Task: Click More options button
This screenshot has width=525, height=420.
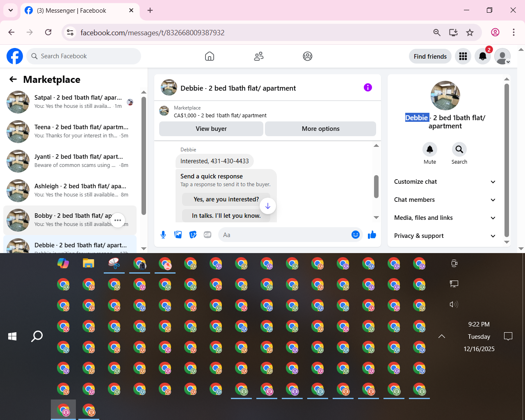Action: coord(321,129)
